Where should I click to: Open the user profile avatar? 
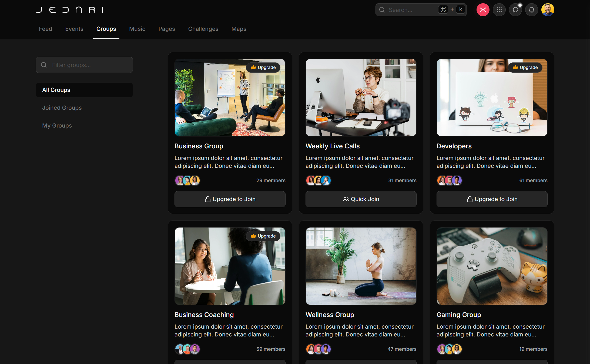(548, 10)
